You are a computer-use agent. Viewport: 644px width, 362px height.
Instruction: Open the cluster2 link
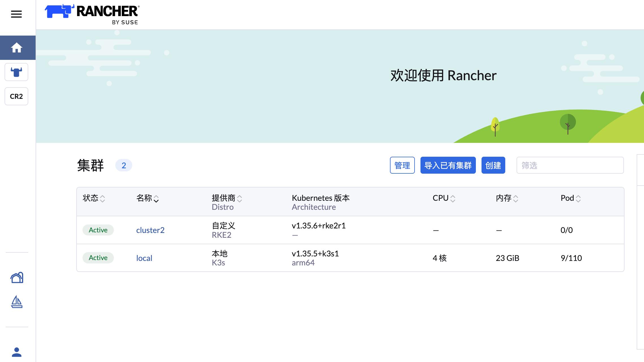(x=150, y=230)
